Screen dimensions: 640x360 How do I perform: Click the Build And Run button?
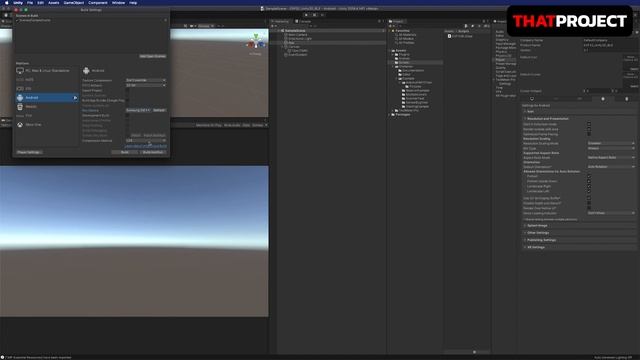pos(153,152)
